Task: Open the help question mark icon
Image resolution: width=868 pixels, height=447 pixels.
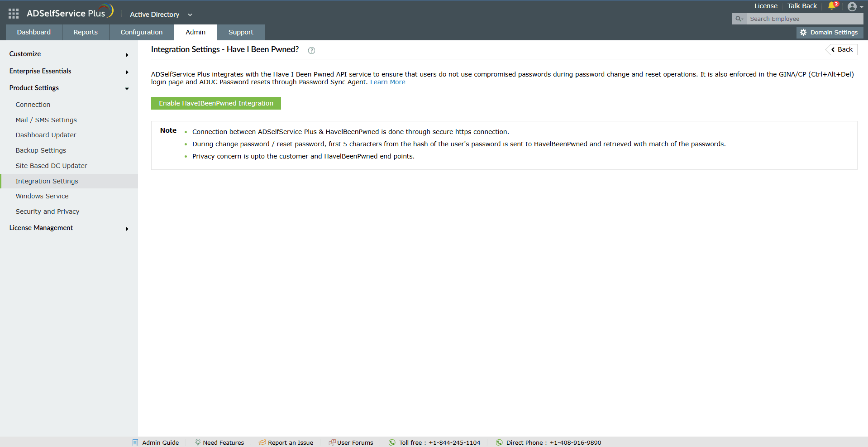Action: 311,50
